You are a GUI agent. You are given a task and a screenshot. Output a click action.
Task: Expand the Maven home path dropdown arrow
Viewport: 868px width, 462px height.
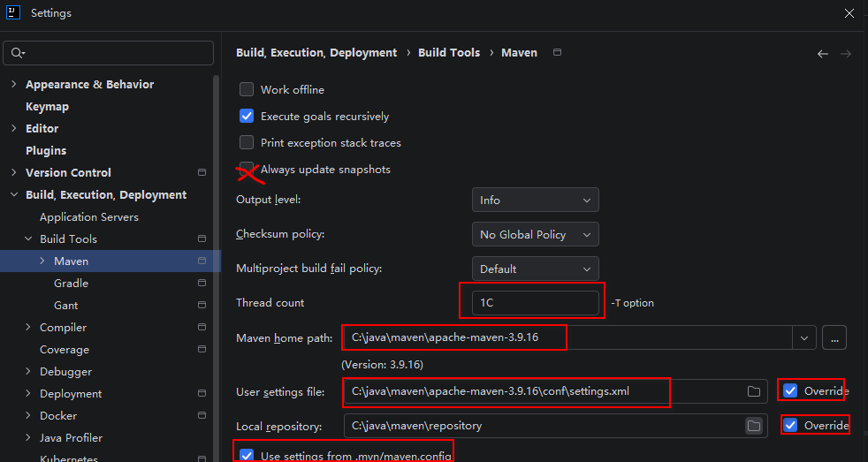[804, 338]
